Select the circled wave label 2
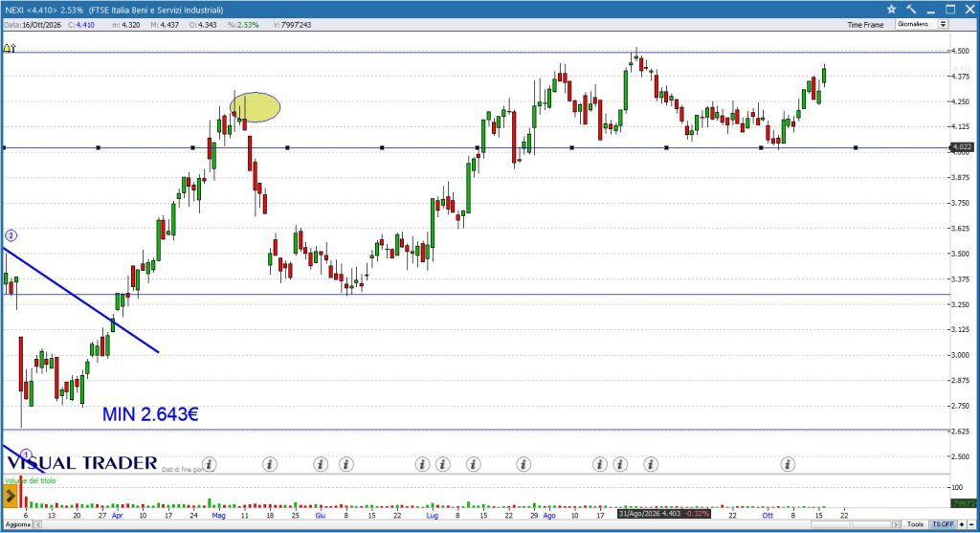 tap(11, 235)
